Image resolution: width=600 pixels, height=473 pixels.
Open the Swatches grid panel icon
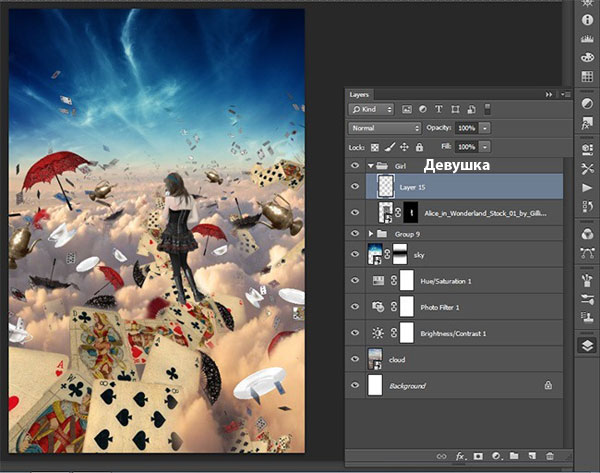tap(587, 76)
